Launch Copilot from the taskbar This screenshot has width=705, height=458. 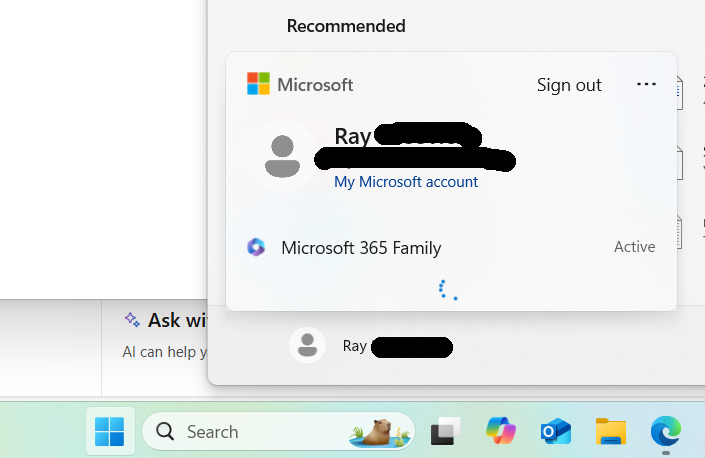click(501, 431)
